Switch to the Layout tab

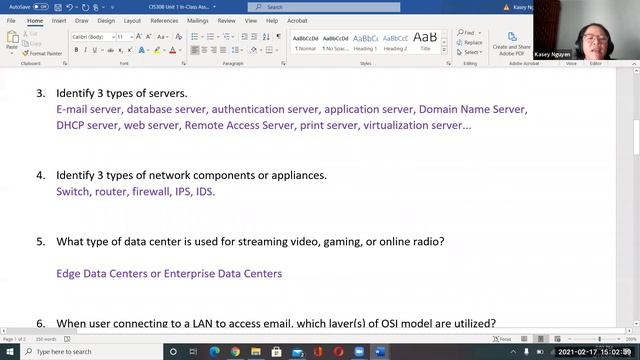(132, 20)
